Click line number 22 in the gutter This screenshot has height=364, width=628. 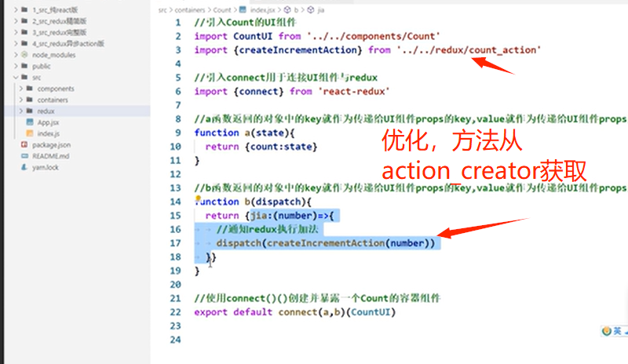(175, 312)
